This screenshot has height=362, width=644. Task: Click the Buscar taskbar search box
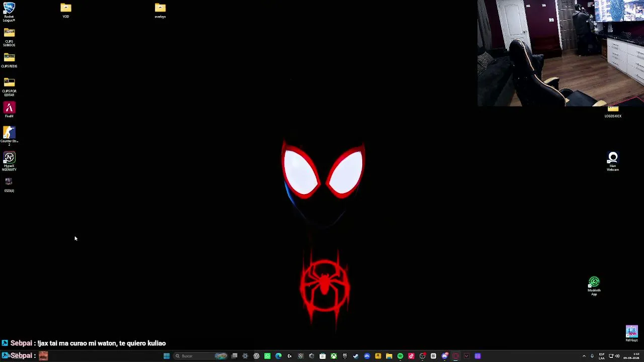[x=200, y=356]
